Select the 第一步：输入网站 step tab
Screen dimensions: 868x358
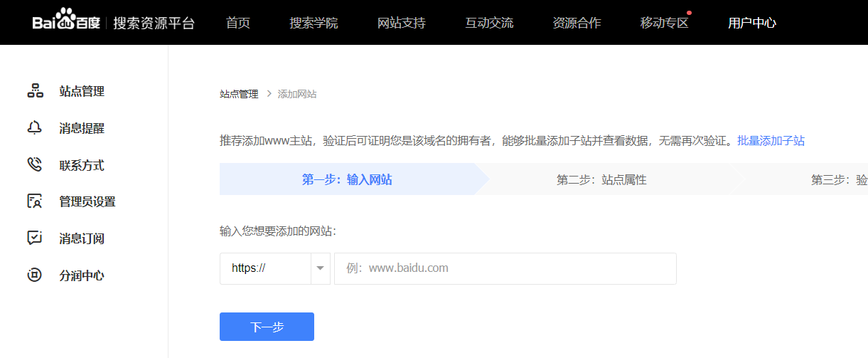347,179
